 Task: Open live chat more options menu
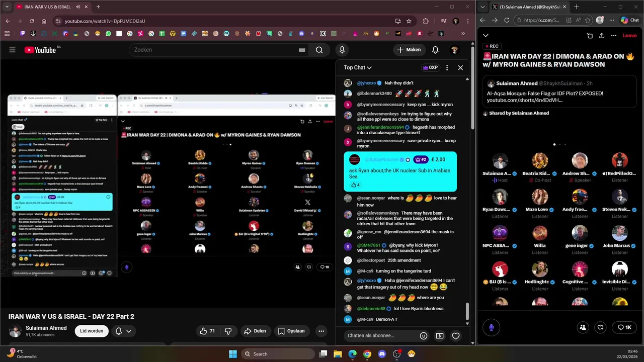point(447,67)
